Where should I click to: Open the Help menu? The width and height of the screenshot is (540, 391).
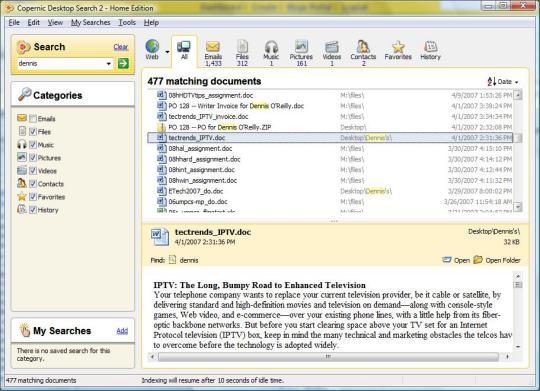(x=151, y=22)
